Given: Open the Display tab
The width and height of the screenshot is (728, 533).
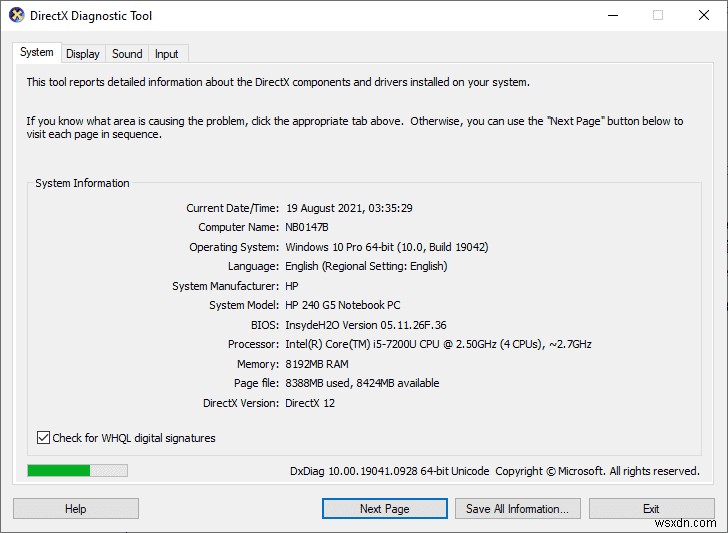Looking at the screenshot, I should (83, 54).
